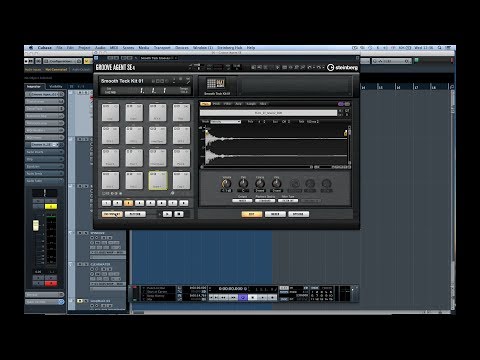Open the Cubase application menu
Viewport: 480px width, 360px height.
(x=44, y=48)
